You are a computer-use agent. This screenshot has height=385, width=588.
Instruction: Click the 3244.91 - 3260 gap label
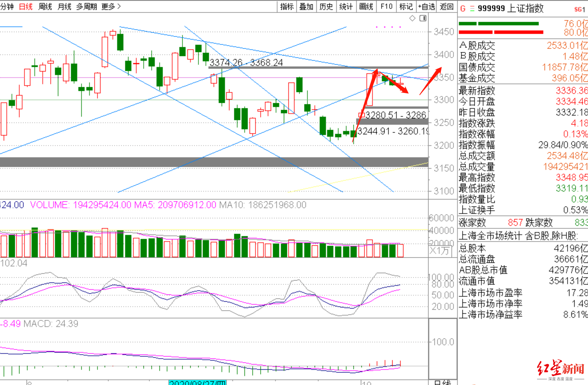(x=393, y=131)
